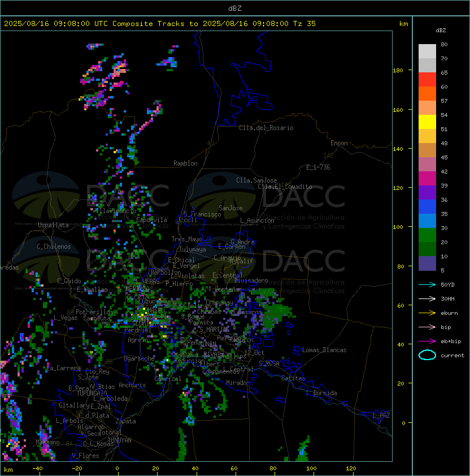This screenshot has height=476, width=470.
Task: Click the 'L_Asuncion' map label
Action: point(257,220)
